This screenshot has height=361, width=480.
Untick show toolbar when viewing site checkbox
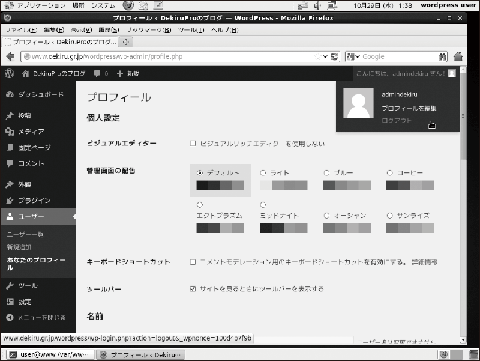point(193,289)
